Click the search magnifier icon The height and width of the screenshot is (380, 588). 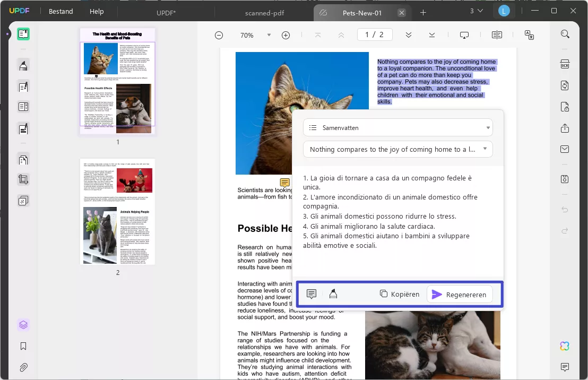click(x=565, y=33)
